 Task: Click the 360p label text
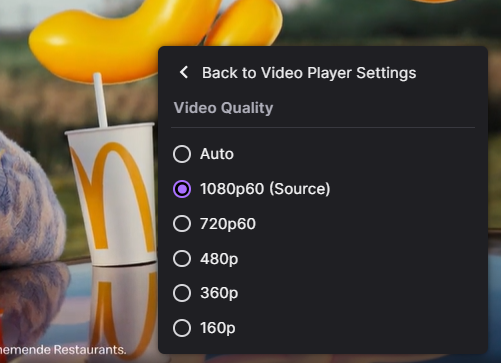tap(219, 293)
